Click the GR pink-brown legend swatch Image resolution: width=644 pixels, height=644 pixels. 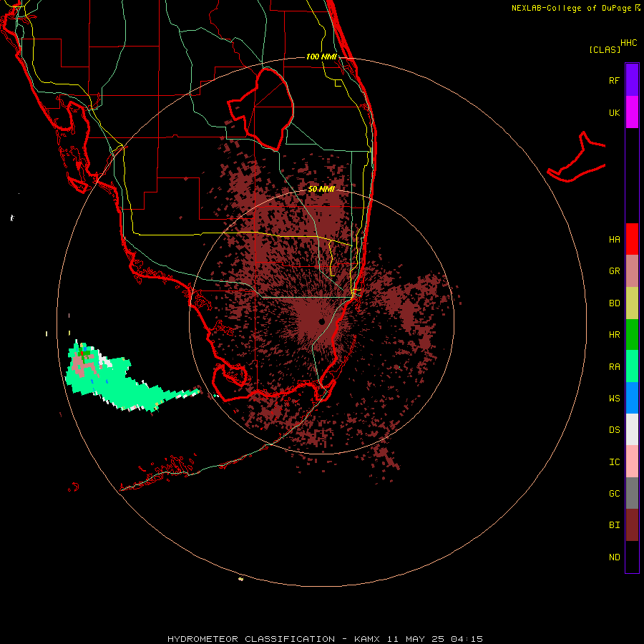click(x=632, y=270)
